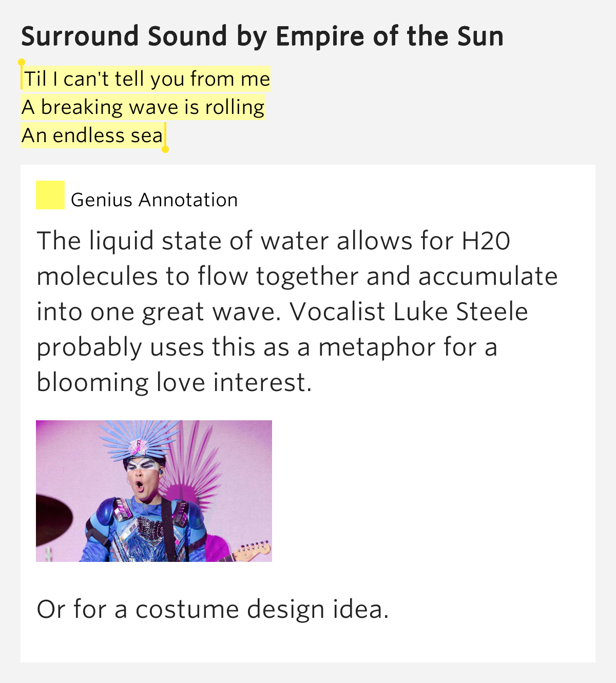
Task: Click the highlighted lyric "An endless sea"
Action: pos(92,135)
